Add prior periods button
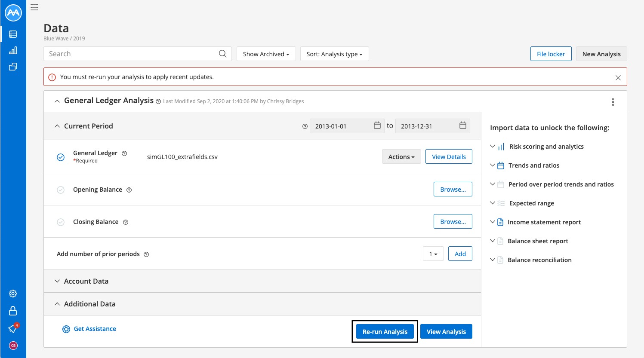 (x=460, y=254)
